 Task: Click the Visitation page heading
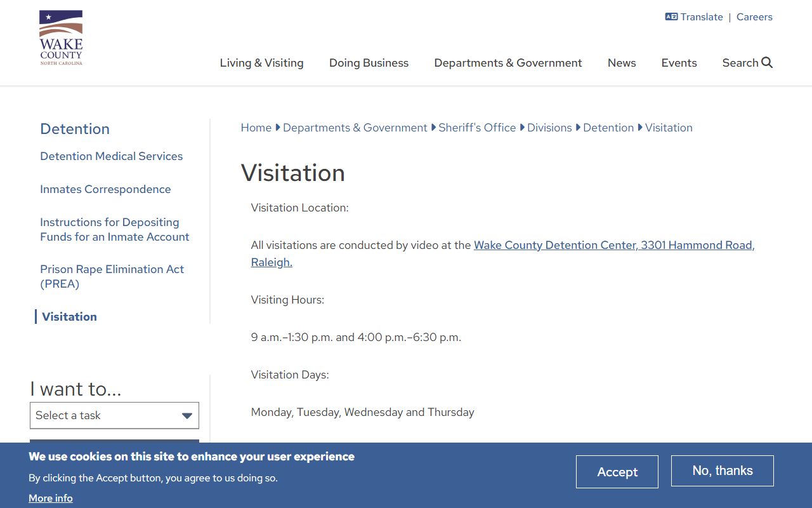click(293, 173)
